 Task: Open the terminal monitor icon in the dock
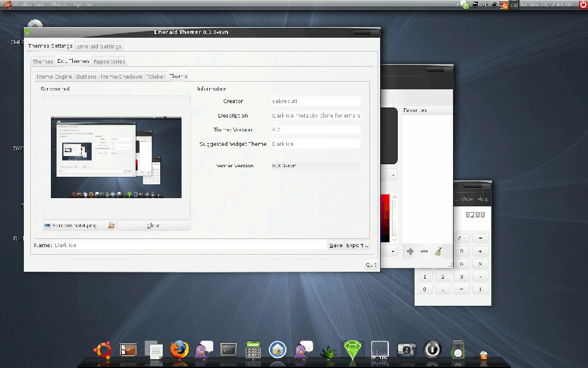click(229, 350)
